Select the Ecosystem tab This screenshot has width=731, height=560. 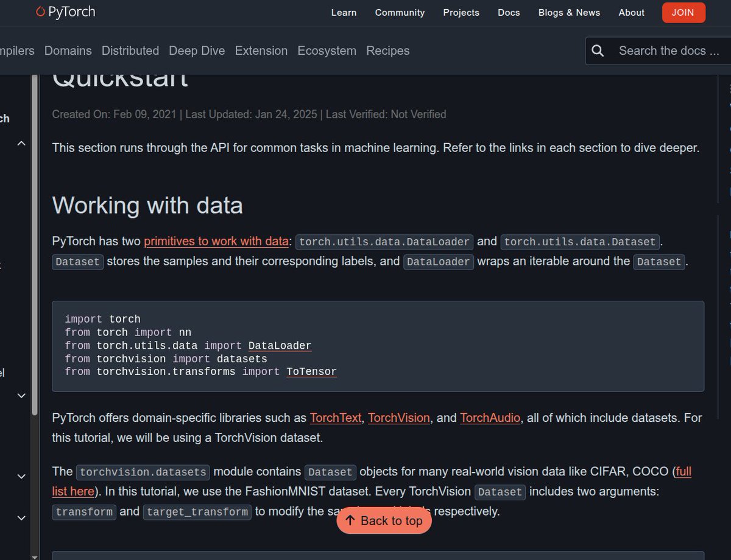click(327, 51)
